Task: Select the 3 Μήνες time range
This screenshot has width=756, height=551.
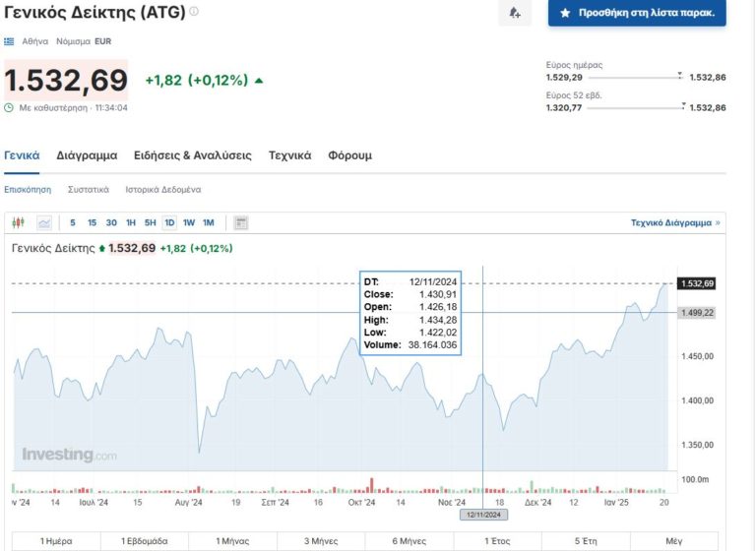Action: [321, 541]
